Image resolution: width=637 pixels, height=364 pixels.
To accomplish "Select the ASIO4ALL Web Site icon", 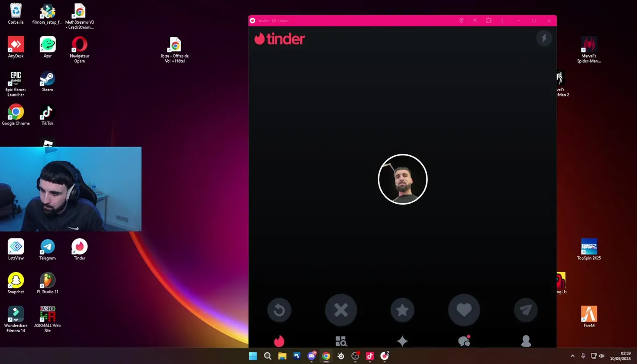I will (48, 320).
